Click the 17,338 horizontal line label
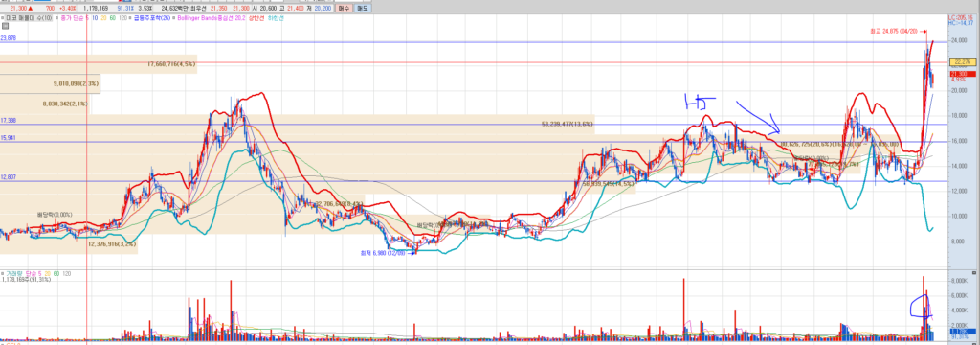This screenshot has width=980, height=345. tap(8, 120)
